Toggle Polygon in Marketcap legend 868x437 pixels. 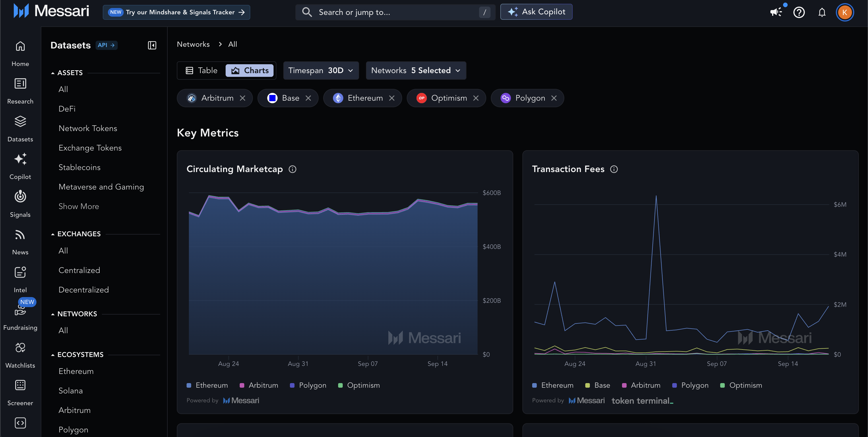(308, 385)
